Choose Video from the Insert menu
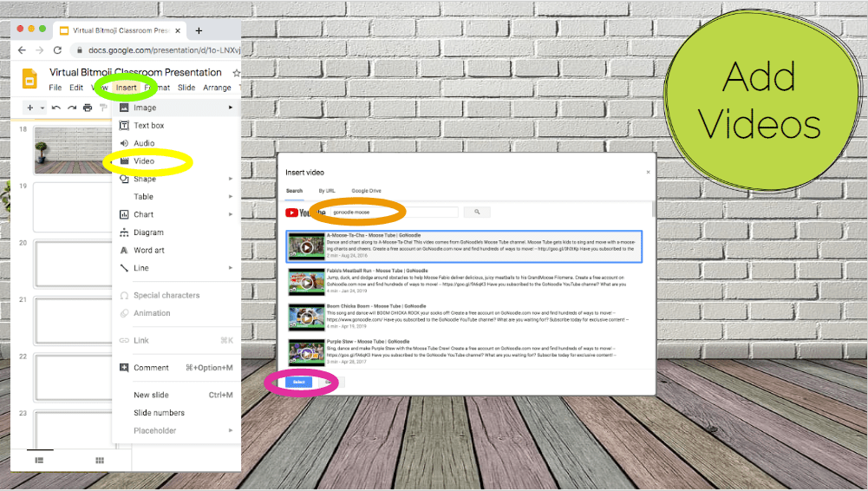Image resolution: width=868 pixels, height=491 pixels. [144, 161]
